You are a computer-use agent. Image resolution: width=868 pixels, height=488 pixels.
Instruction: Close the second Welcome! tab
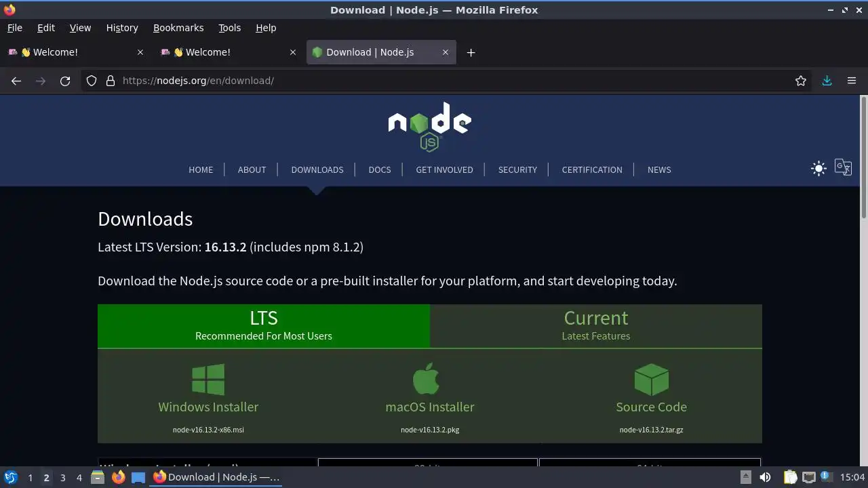click(293, 52)
